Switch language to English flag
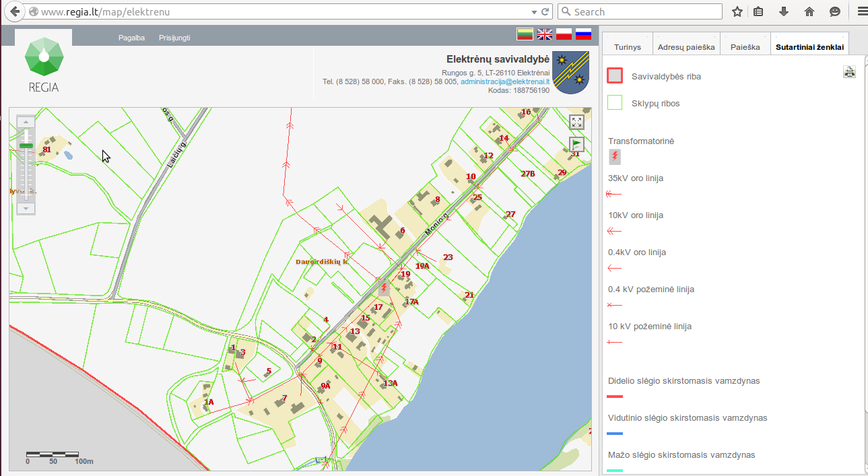The width and height of the screenshot is (868, 476). click(x=544, y=34)
